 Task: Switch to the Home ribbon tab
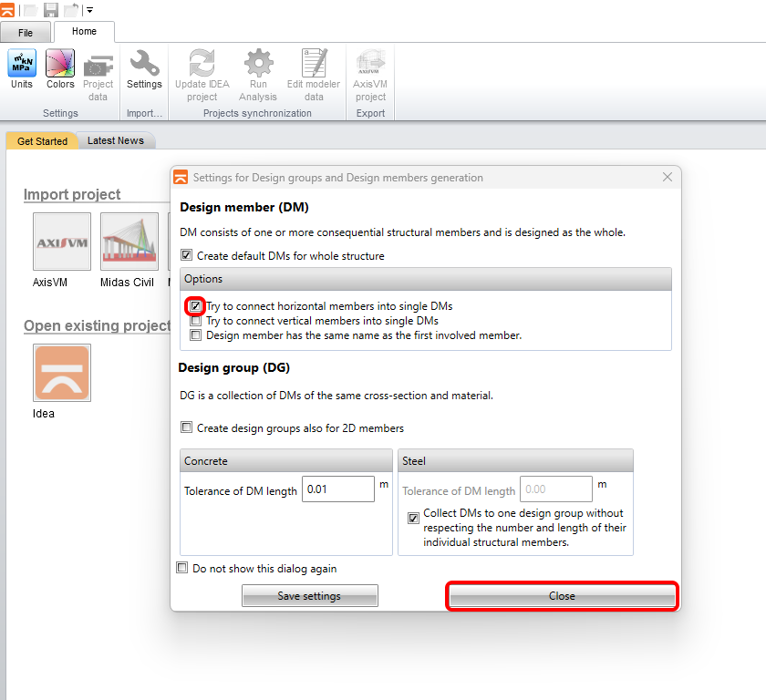click(84, 32)
